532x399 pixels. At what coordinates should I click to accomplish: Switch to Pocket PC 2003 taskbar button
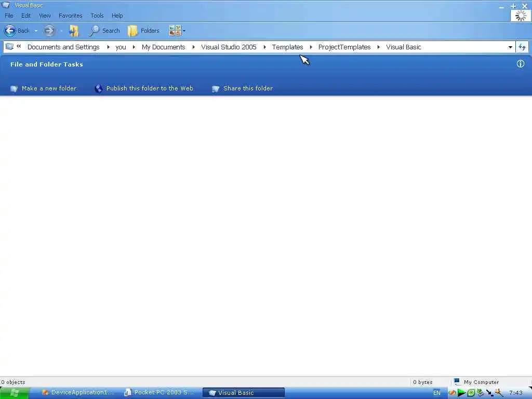tap(160, 393)
